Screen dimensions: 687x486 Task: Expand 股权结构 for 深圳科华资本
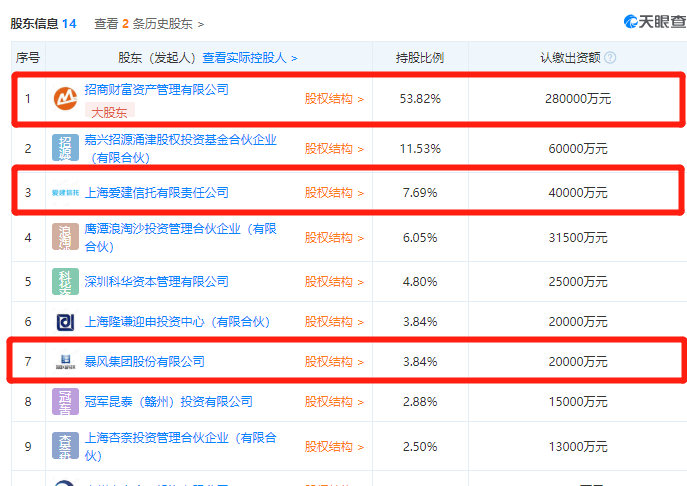coord(334,282)
